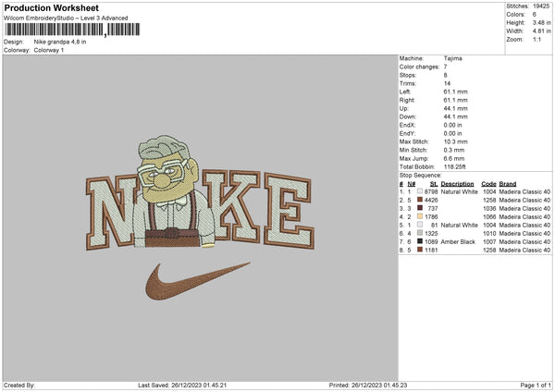The image size is (555, 392).
Task: Select the brown swatch in row 2
Action: point(420,200)
